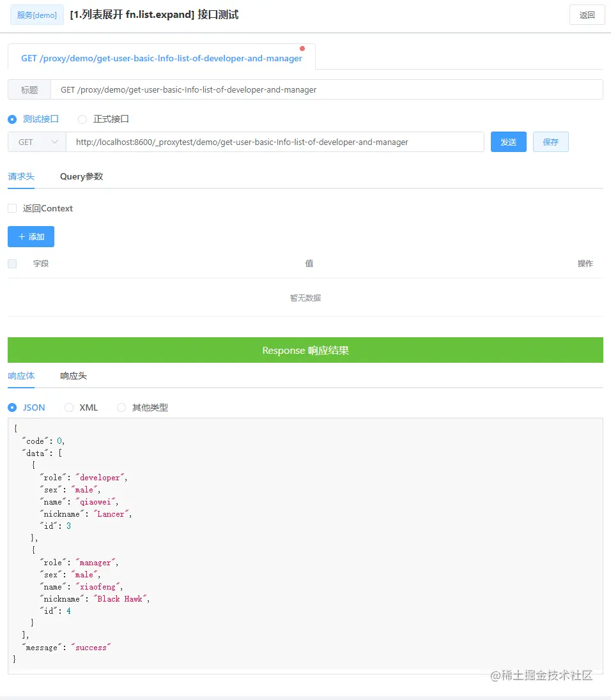Viewport: 611px width, 700px height.
Task: Click inside the request URL input field
Action: point(275,142)
